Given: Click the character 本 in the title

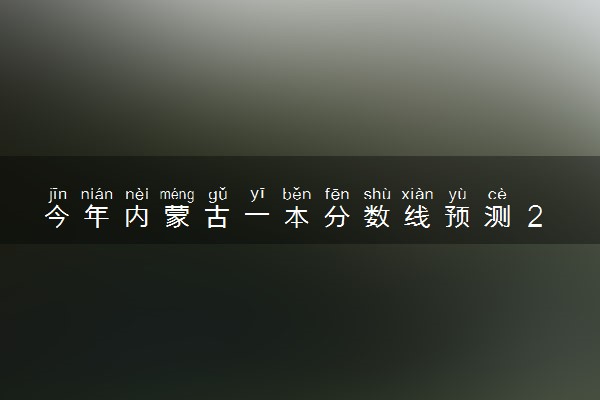Looking at the screenshot, I should click(297, 217).
